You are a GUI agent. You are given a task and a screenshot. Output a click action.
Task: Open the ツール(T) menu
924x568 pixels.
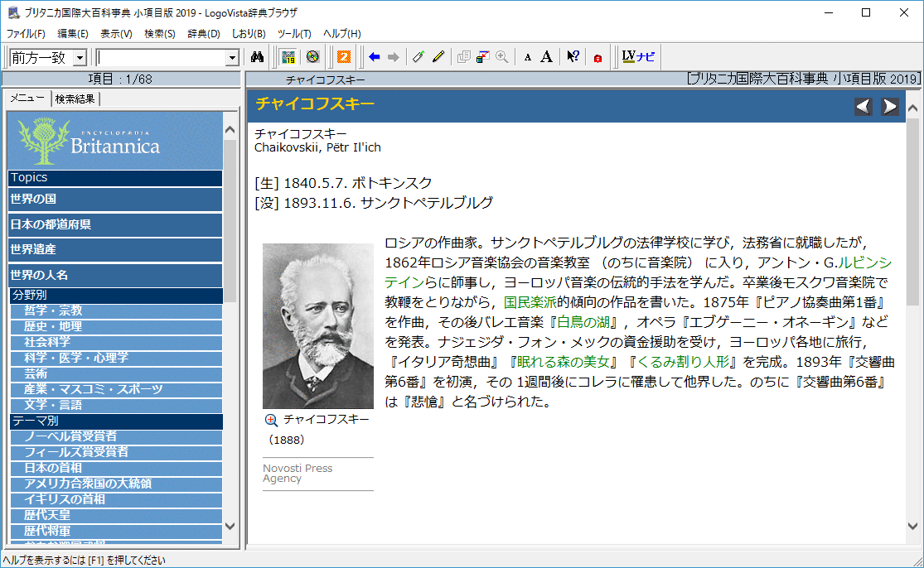[x=294, y=34]
